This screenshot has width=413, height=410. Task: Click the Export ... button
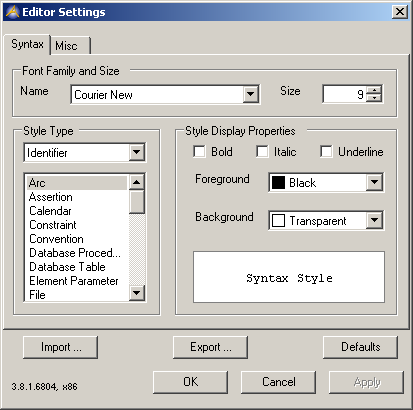click(x=210, y=347)
